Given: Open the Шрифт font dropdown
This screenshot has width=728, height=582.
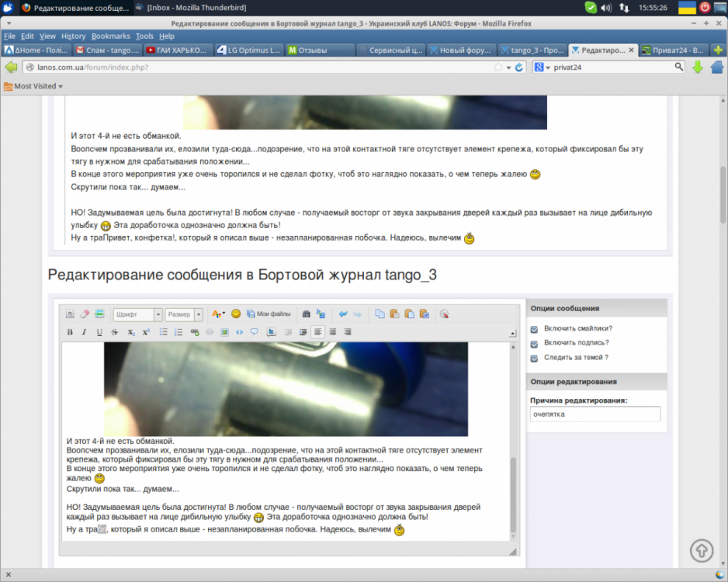Looking at the screenshot, I should (x=137, y=314).
